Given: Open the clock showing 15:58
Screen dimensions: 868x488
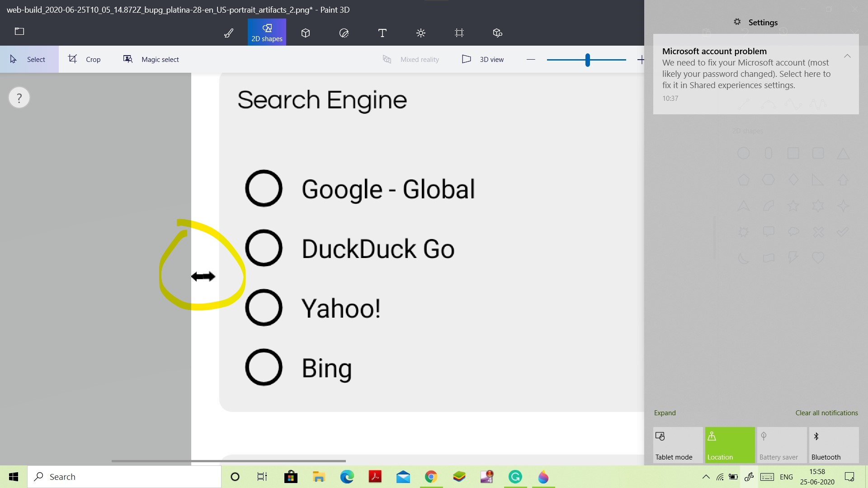Looking at the screenshot, I should (817, 477).
